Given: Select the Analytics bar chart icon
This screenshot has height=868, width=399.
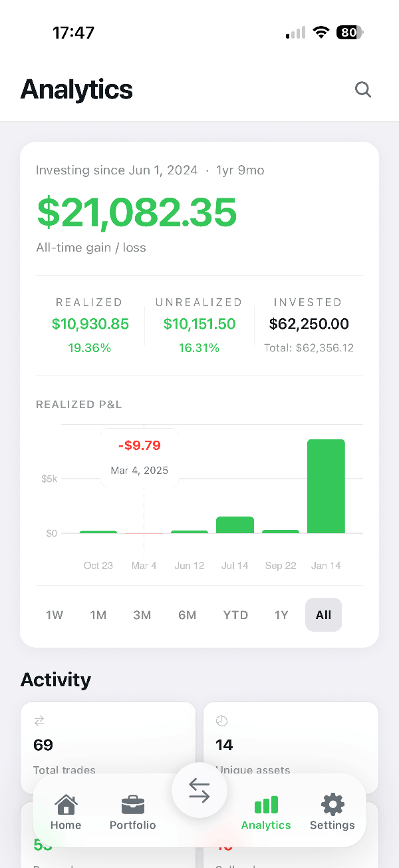Looking at the screenshot, I should tap(266, 805).
